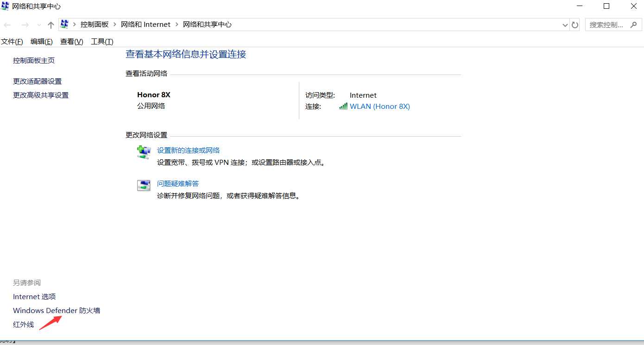Open the 查看(V) menu
Viewport: 644px width, 345px height.
tap(72, 42)
